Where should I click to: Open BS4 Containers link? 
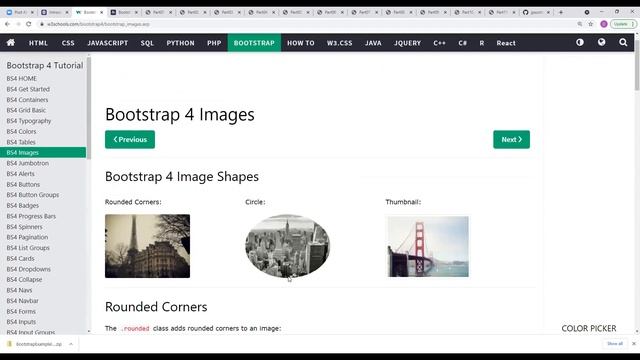point(27,100)
